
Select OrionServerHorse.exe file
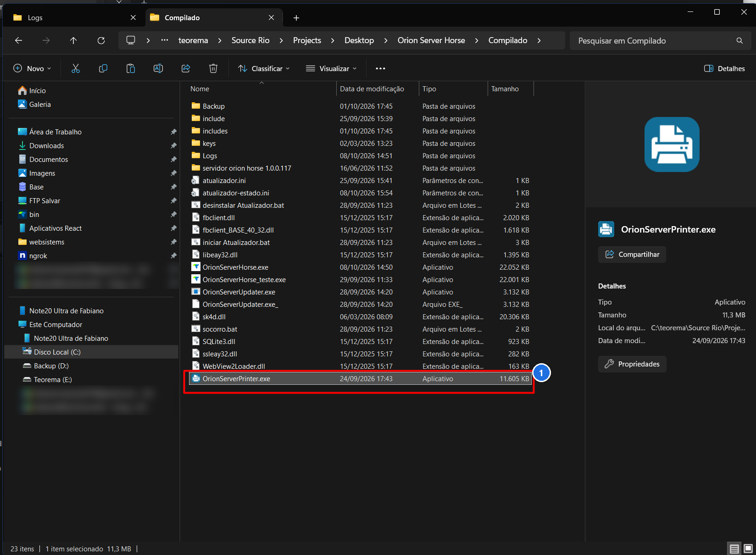tap(360, 267)
